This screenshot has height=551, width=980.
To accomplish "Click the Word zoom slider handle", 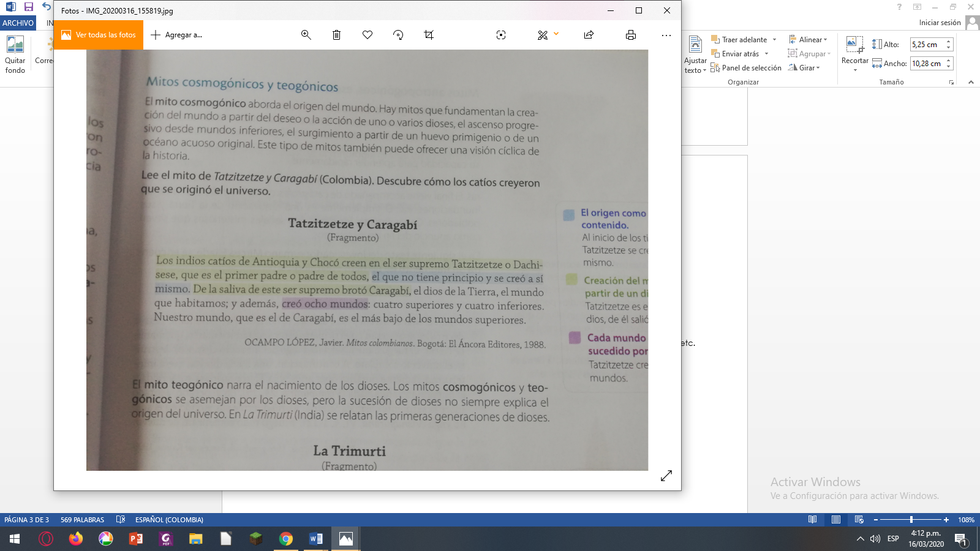I will pos(911,520).
